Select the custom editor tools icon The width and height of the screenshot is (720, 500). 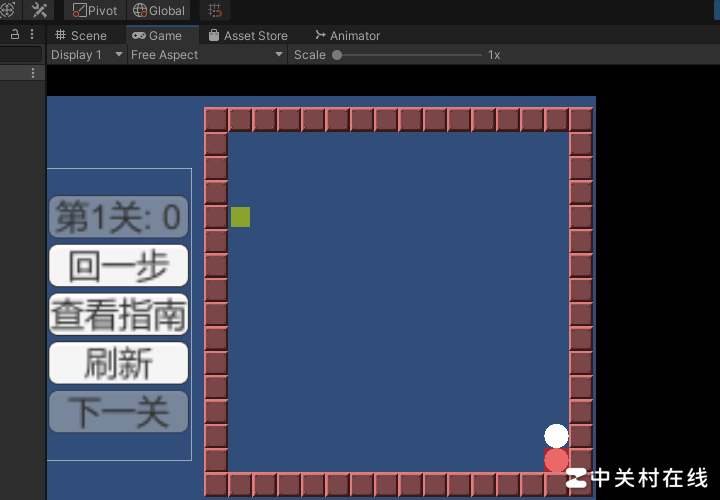pyautogui.click(x=39, y=10)
